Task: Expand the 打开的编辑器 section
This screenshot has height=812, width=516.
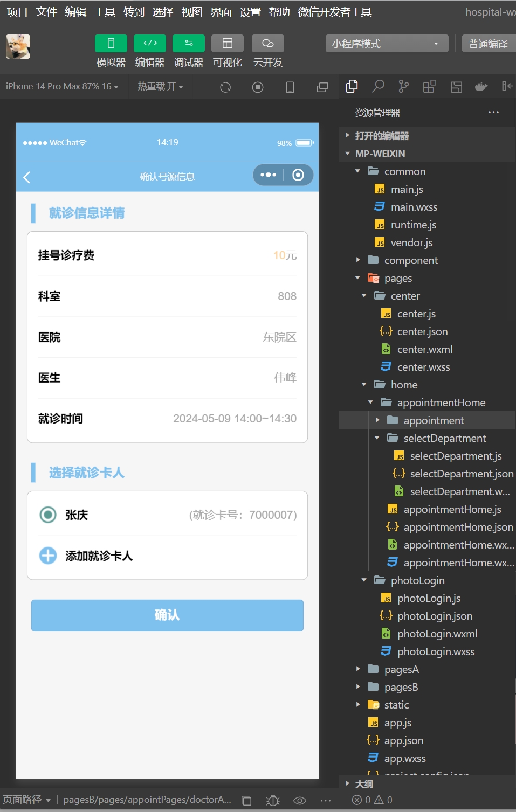Action: point(427,136)
